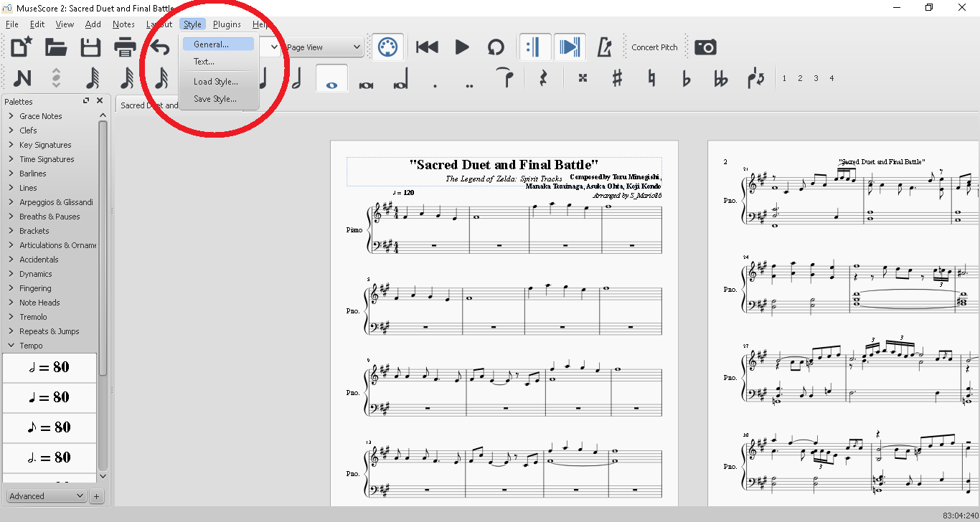The image size is (980, 522).
Task: Toggle Concert Pitch
Action: point(654,47)
